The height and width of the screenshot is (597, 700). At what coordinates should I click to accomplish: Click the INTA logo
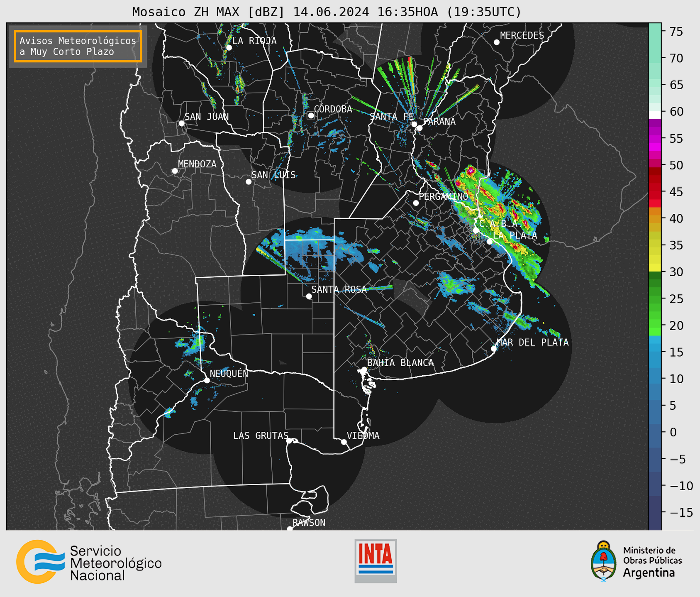(376, 561)
